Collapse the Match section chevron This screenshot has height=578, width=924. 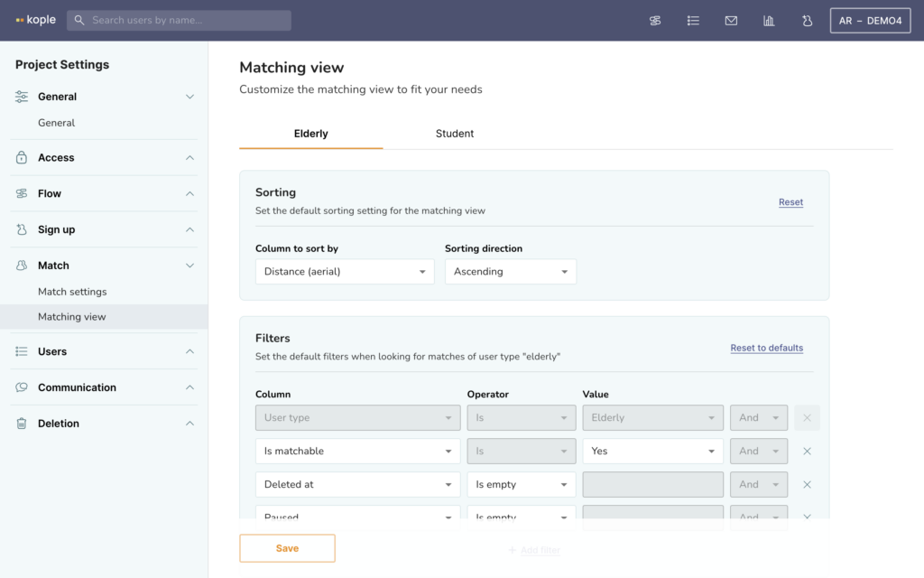(189, 266)
